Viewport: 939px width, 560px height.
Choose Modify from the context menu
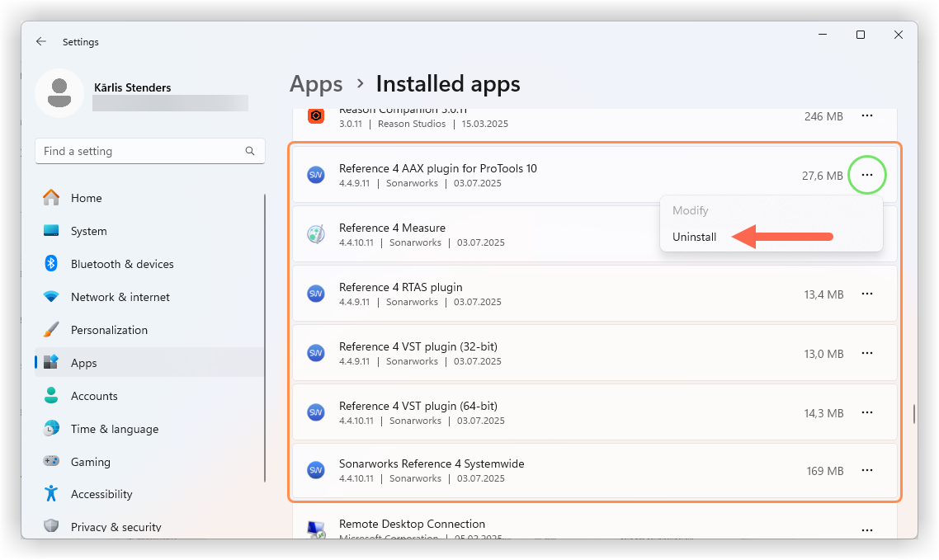690,210
